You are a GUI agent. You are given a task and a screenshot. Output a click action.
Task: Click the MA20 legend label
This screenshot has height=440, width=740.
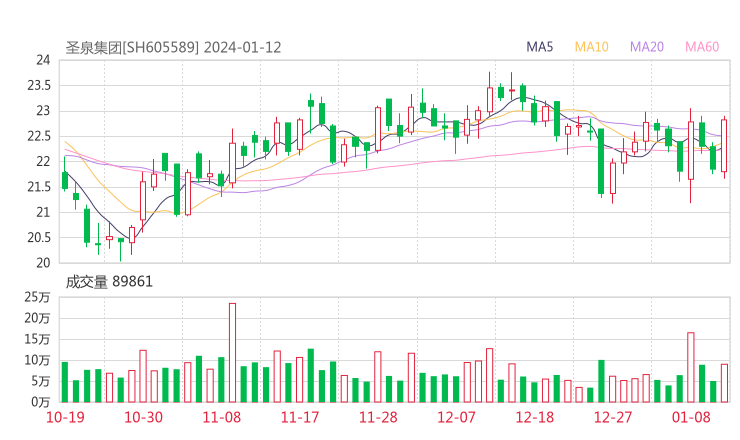647,47
